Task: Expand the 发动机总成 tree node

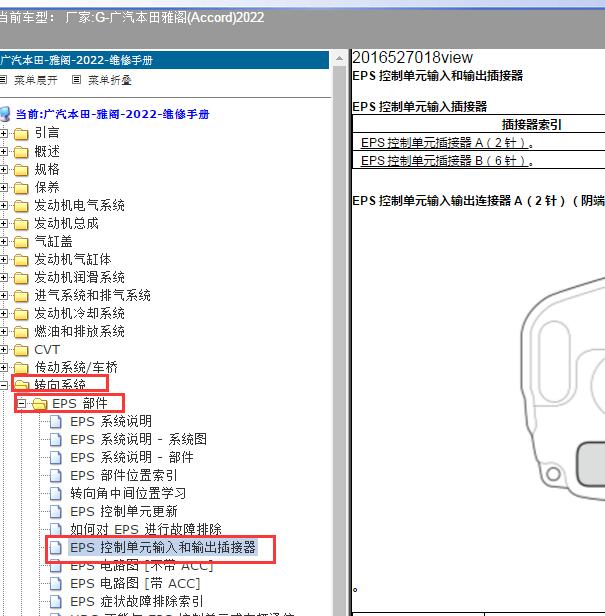Action: click(x=4, y=224)
